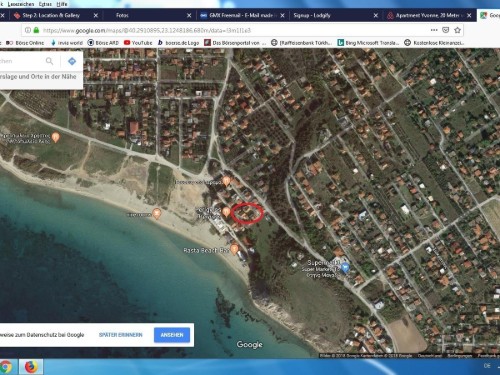500x375 pixels.
Task: Click the DE language indicator in the tray
Action: tap(487, 366)
